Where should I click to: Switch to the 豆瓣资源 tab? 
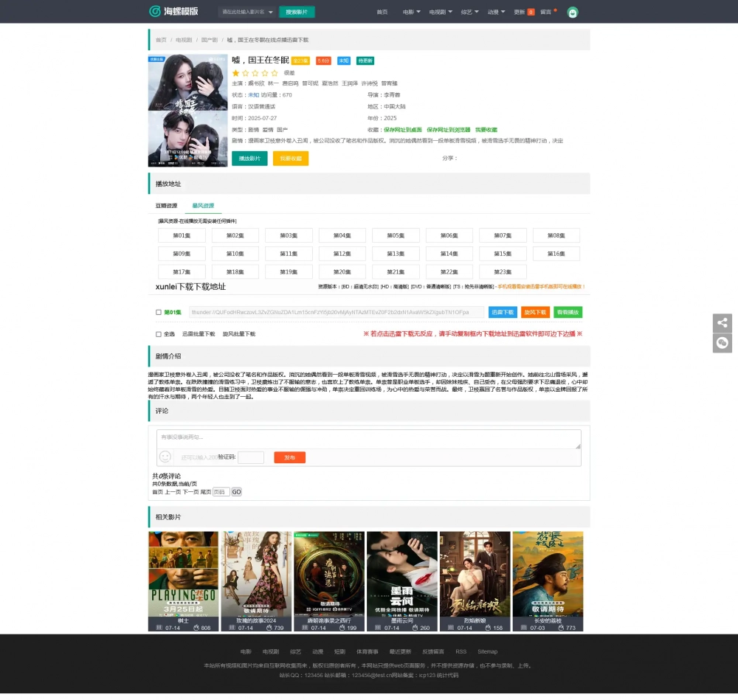point(166,206)
